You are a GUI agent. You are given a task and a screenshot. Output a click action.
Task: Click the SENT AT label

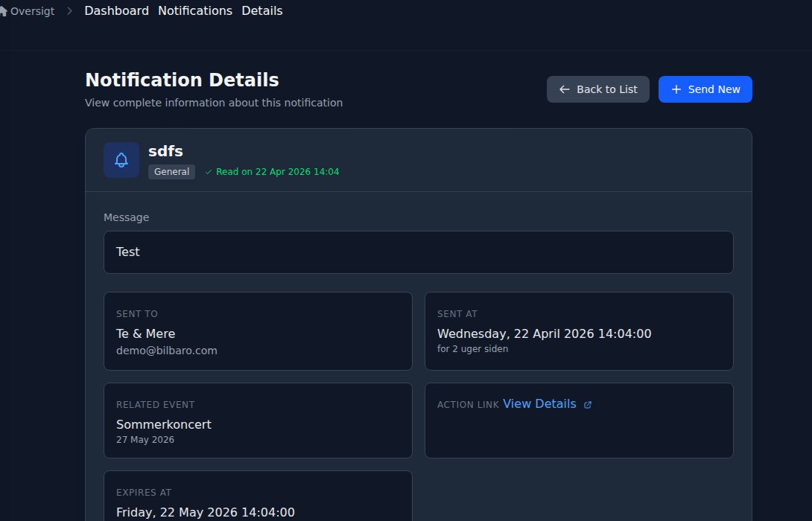[457, 314]
